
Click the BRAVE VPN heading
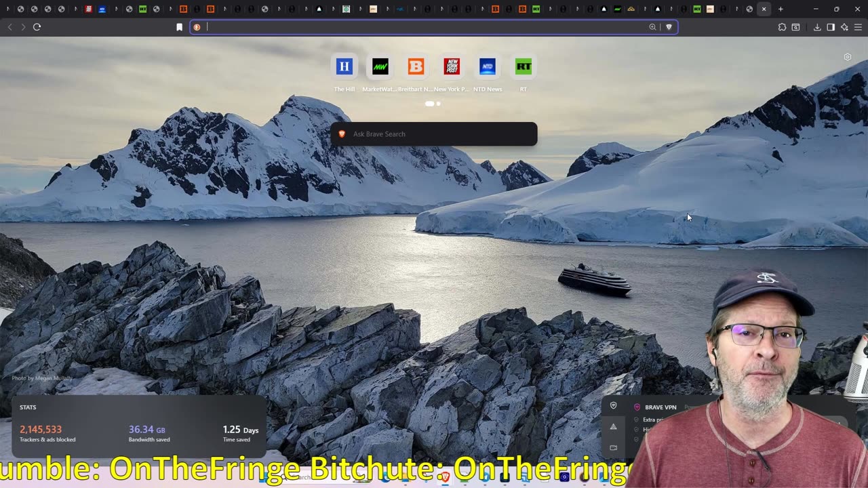click(x=660, y=407)
